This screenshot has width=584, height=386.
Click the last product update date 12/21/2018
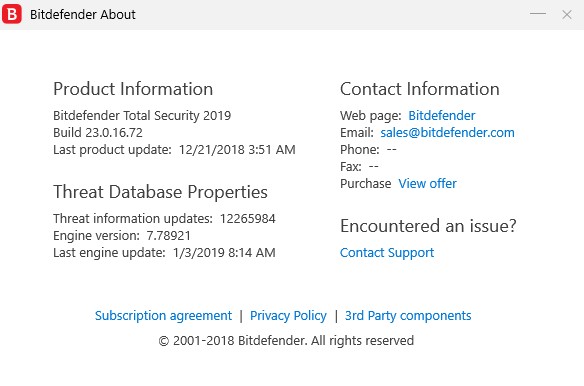(211, 150)
